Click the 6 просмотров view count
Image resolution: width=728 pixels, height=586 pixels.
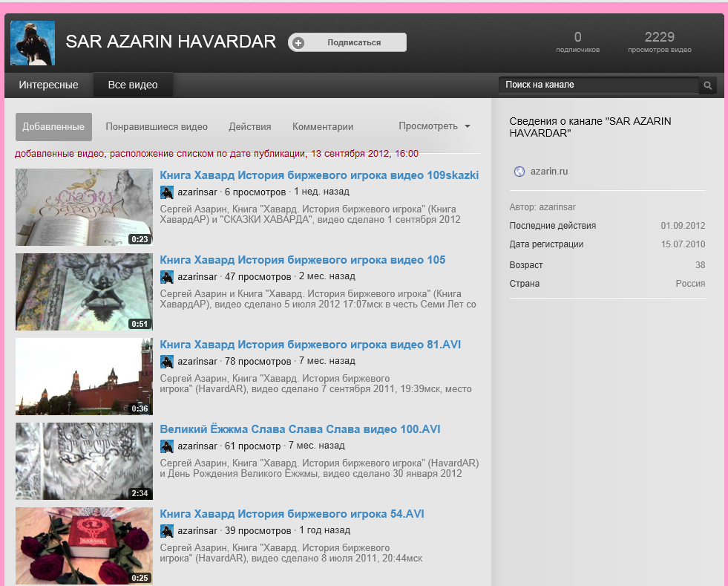(x=255, y=192)
